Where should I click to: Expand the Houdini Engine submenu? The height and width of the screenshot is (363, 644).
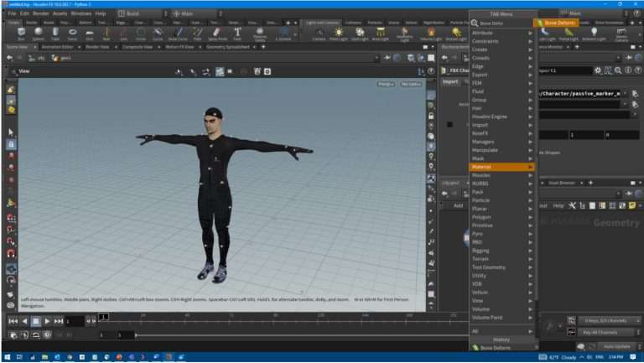point(502,117)
